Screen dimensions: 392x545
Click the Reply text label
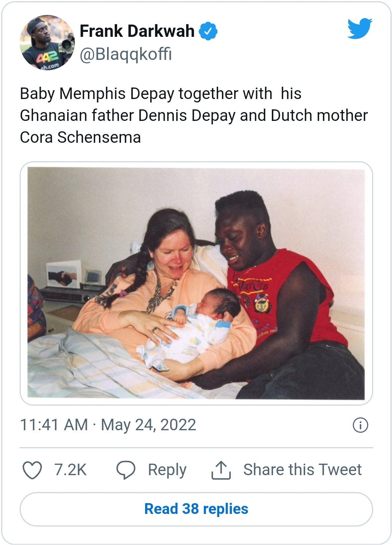click(x=167, y=470)
